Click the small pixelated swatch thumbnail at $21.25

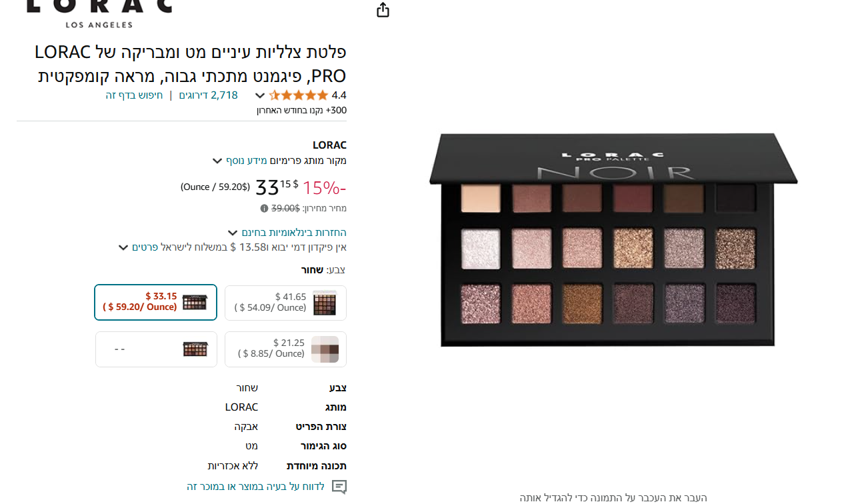click(325, 349)
